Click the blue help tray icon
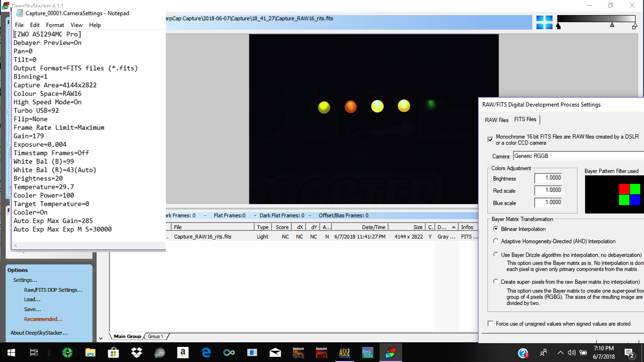The image size is (644, 362). 523,353
